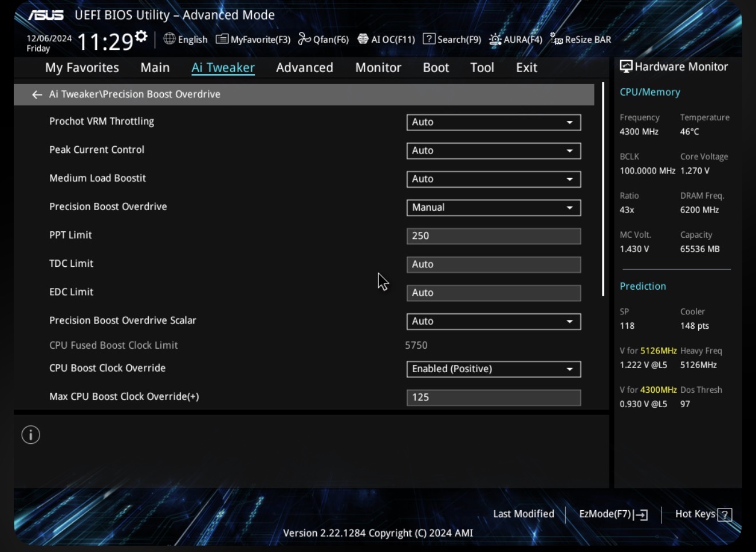Go to the Boot tab
The image size is (756, 552).
[436, 68]
